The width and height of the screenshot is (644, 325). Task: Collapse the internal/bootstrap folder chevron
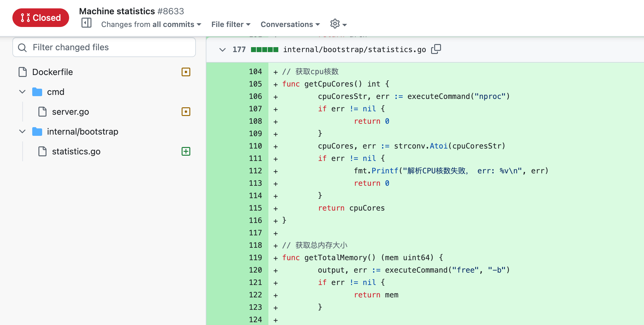click(x=22, y=131)
